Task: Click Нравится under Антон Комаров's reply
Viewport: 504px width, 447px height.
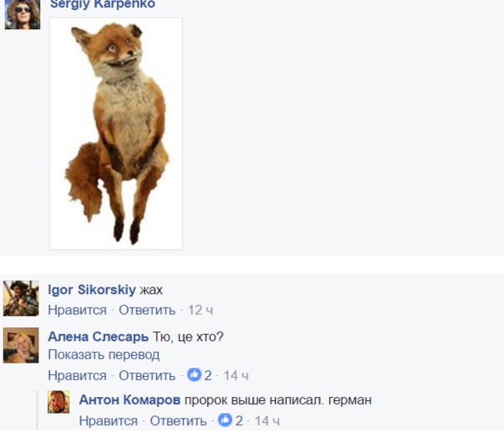Action: coord(109,420)
